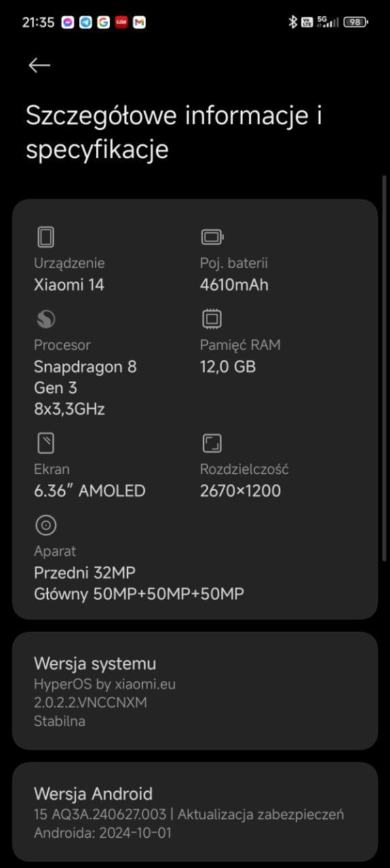Click the Snapdragon processor icon

[x=45, y=319]
